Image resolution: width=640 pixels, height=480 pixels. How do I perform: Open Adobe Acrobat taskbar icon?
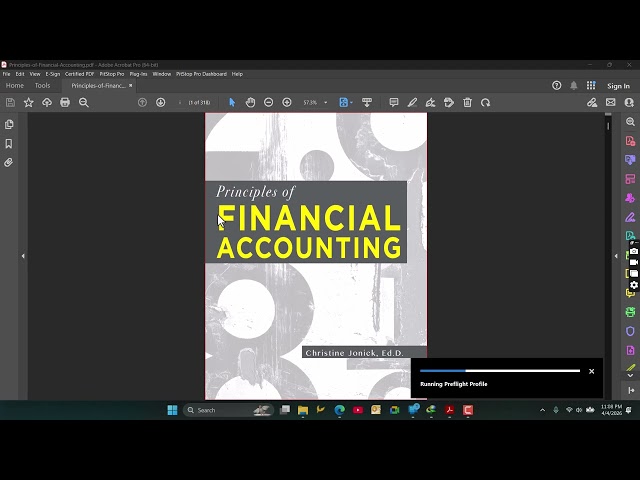449,410
